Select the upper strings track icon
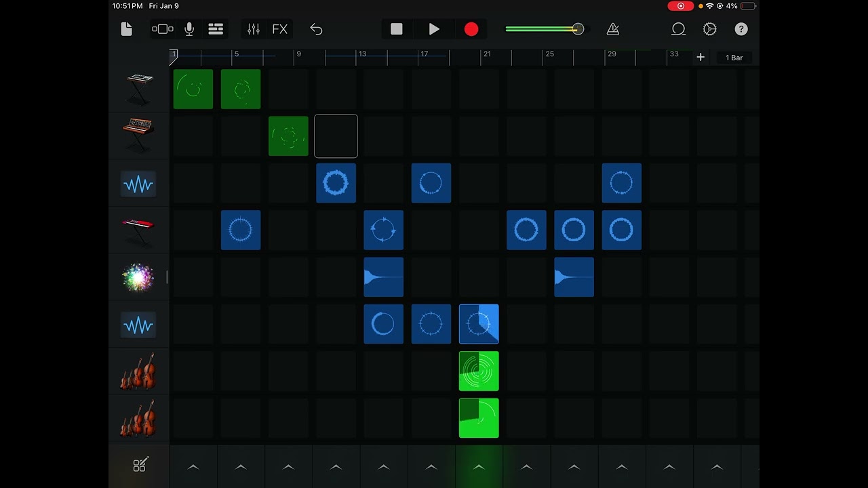 click(138, 372)
